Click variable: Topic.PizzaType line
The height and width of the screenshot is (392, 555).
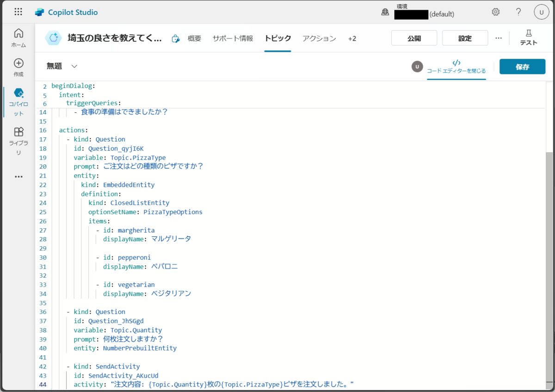pyautogui.click(x=119, y=158)
